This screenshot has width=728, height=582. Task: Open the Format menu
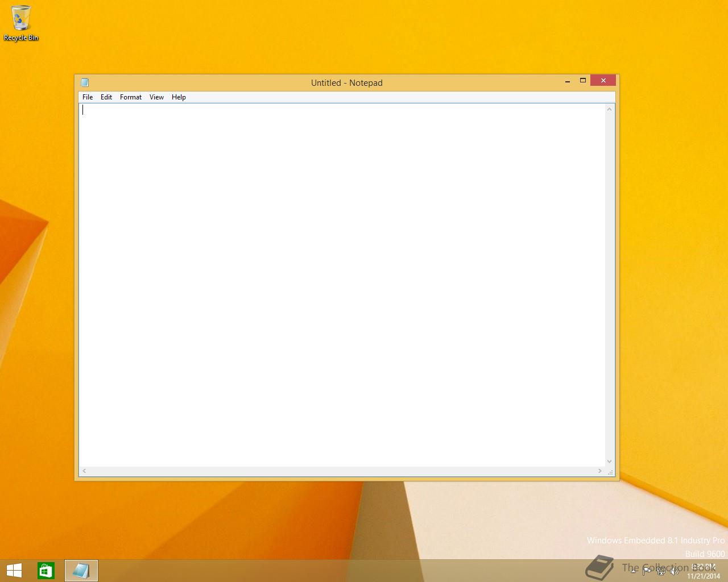(131, 97)
